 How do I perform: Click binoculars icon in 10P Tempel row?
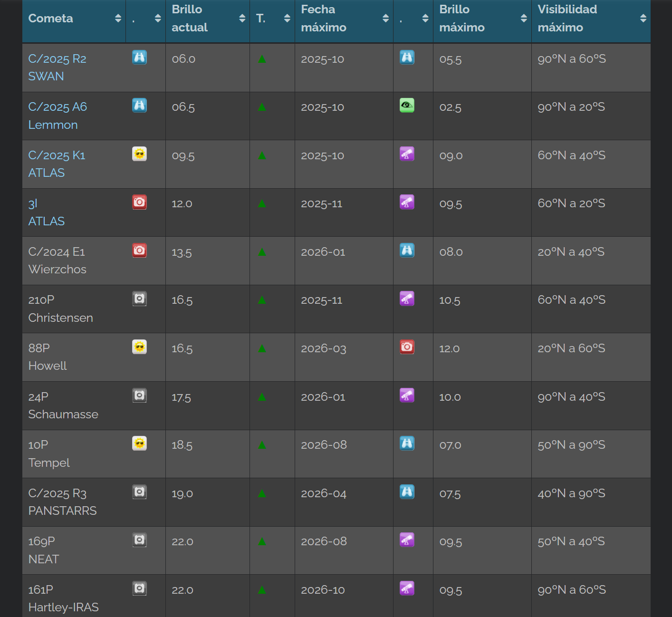[x=407, y=443]
